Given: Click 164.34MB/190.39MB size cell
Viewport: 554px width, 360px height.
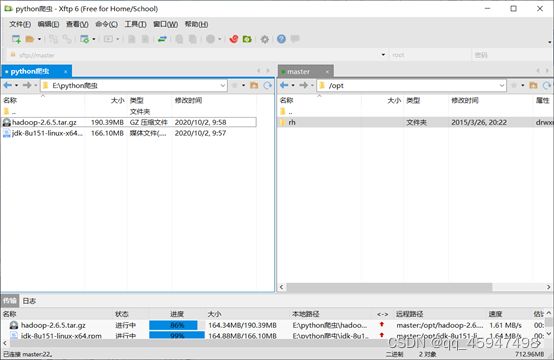Looking at the screenshot, I should click(242, 325).
